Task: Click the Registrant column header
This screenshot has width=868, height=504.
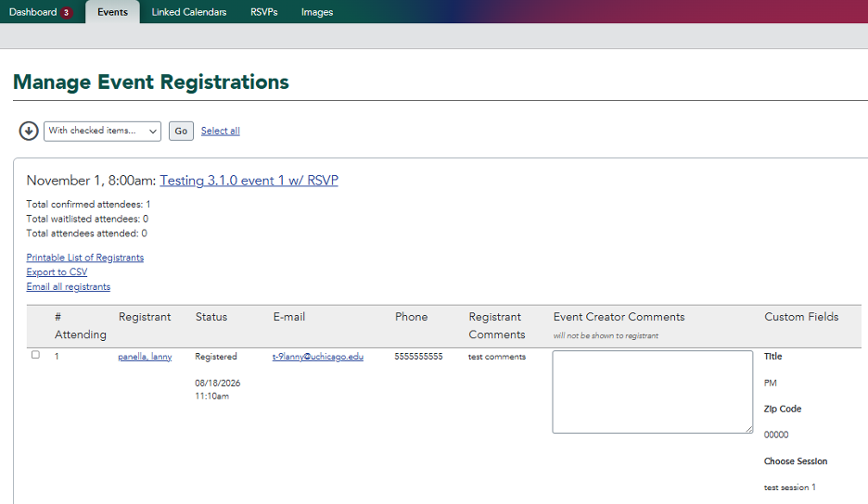Action: [145, 317]
